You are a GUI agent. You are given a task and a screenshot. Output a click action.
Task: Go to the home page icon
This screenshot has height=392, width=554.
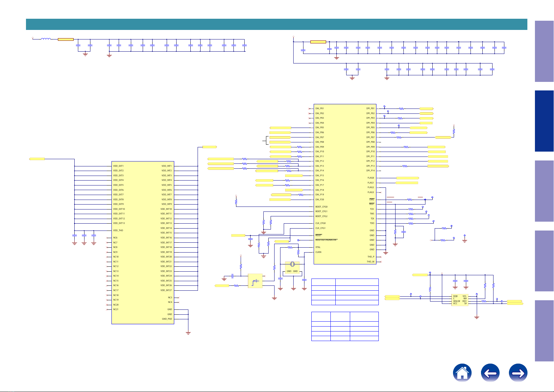462,373
